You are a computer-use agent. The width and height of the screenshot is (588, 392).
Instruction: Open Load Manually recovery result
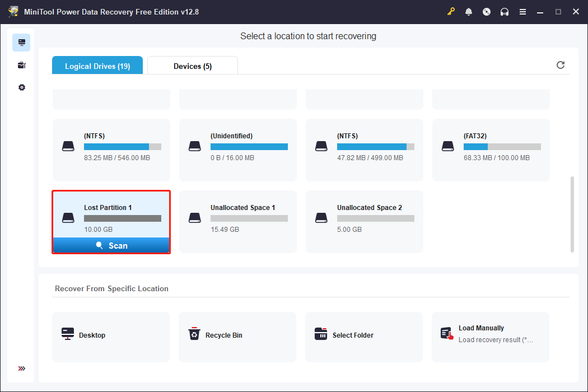(x=491, y=337)
